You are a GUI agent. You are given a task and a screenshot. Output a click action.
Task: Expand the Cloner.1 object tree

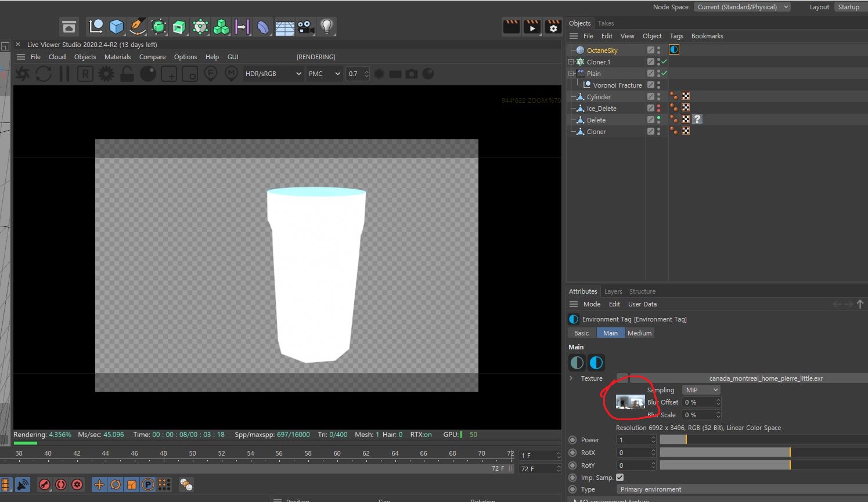pyautogui.click(x=571, y=62)
